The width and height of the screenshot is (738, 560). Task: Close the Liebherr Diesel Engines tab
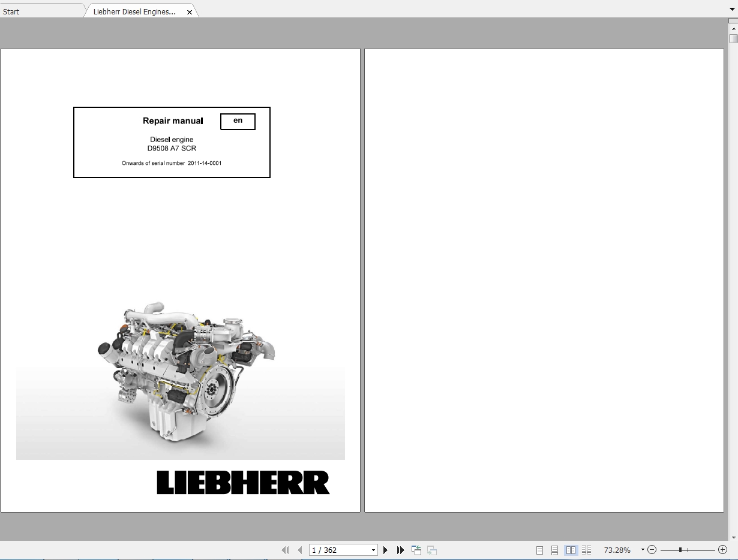(x=190, y=11)
